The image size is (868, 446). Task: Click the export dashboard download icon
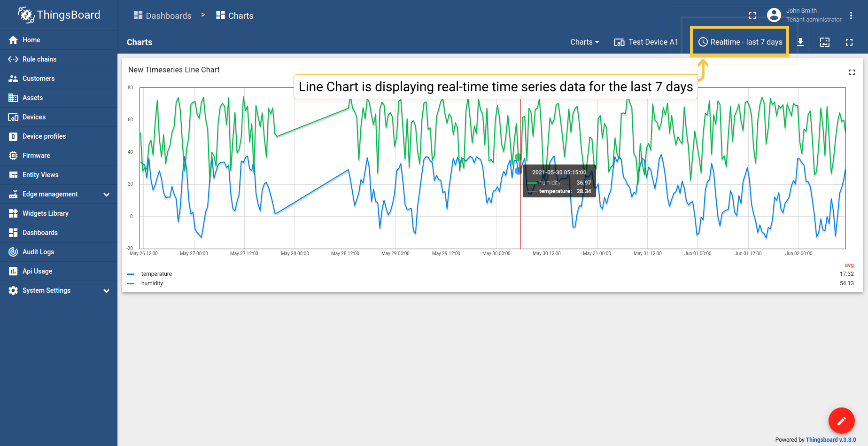(x=800, y=42)
